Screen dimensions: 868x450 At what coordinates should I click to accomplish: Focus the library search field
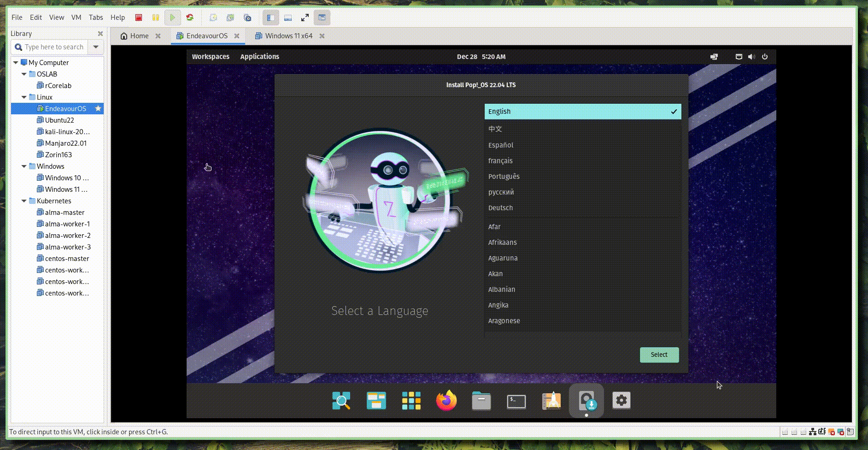click(x=49, y=47)
